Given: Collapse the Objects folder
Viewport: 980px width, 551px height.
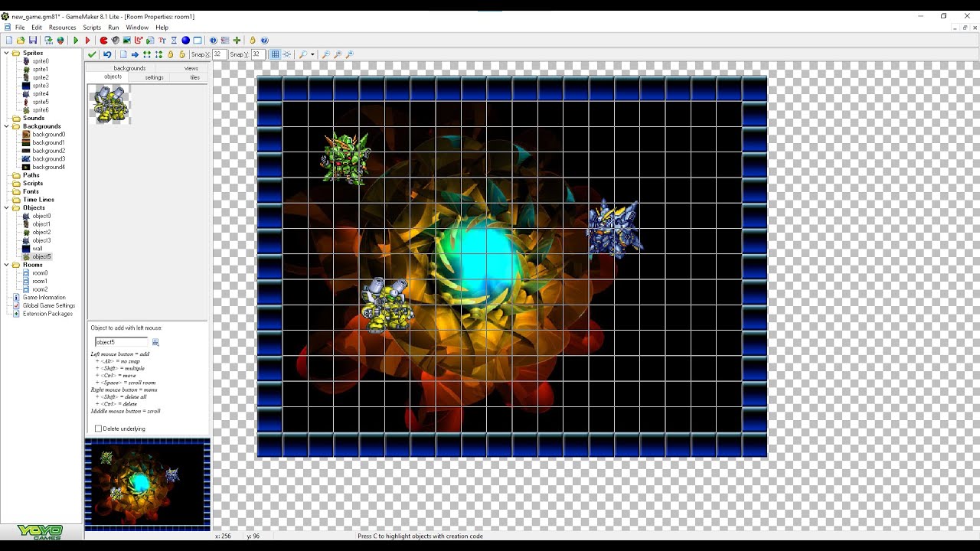Looking at the screenshot, I should pos(6,207).
